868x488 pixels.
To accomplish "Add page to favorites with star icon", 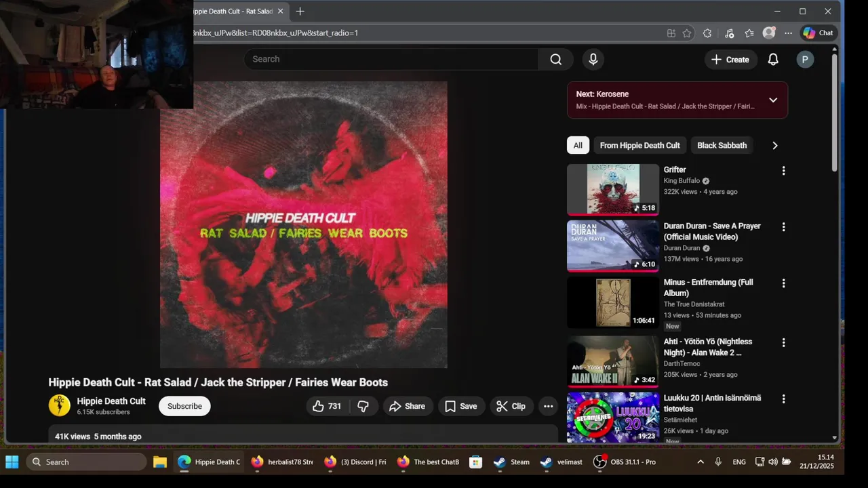I will tap(687, 33).
